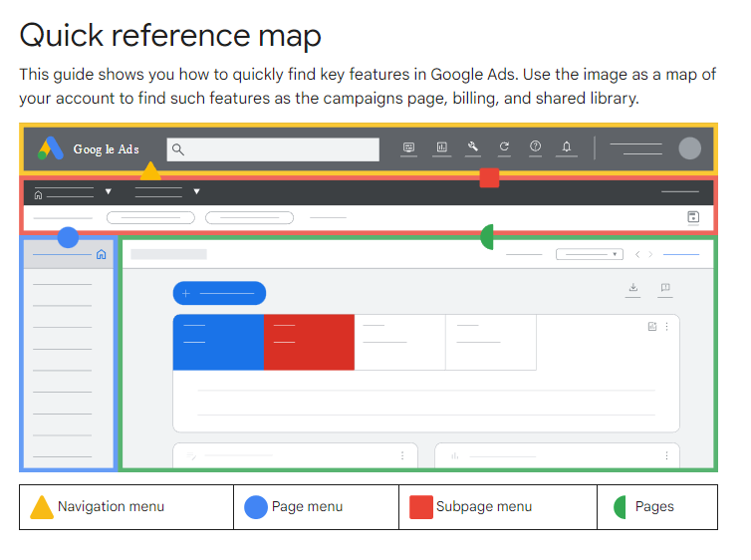This screenshot has width=751, height=560.
Task: Expand the first dropdown arrow in dark bar
Action: pos(109,191)
